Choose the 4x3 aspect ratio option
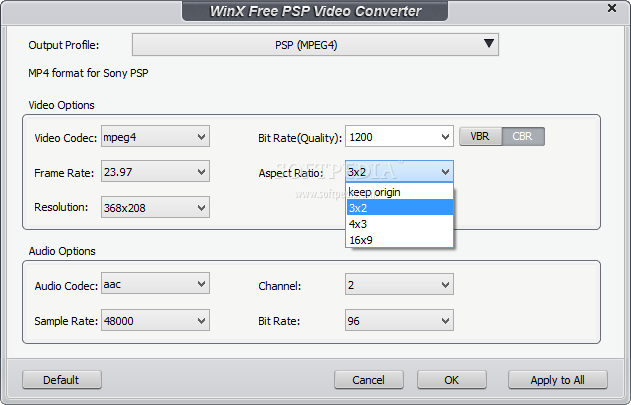This screenshot has height=405, width=631. pyautogui.click(x=399, y=224)
